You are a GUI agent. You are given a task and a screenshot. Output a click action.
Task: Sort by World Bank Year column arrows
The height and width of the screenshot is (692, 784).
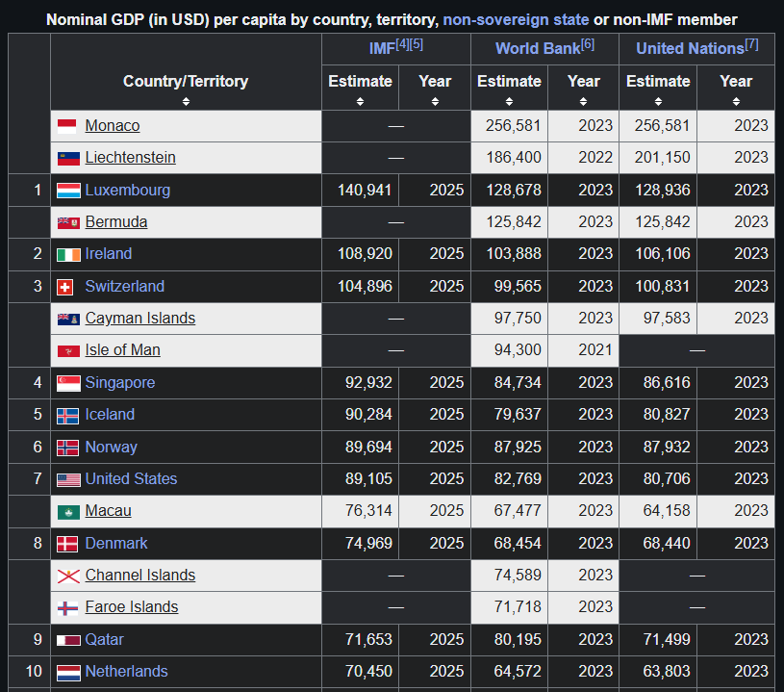tap(584, 102)
